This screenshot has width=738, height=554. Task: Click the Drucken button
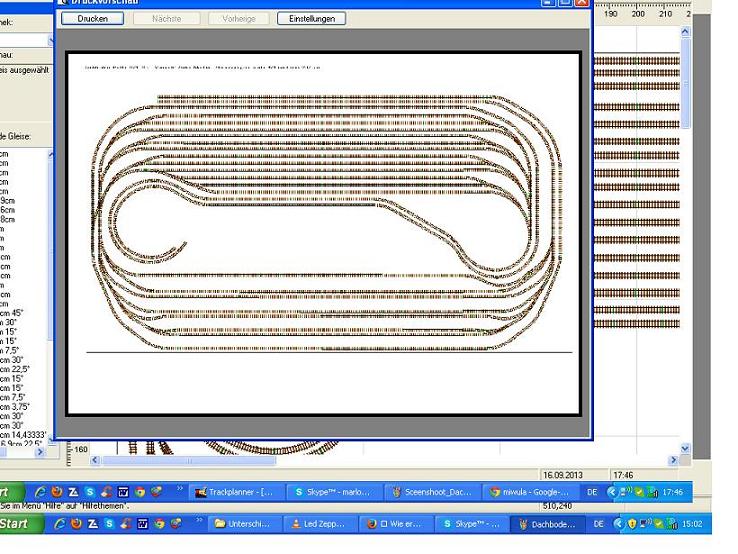93,18
